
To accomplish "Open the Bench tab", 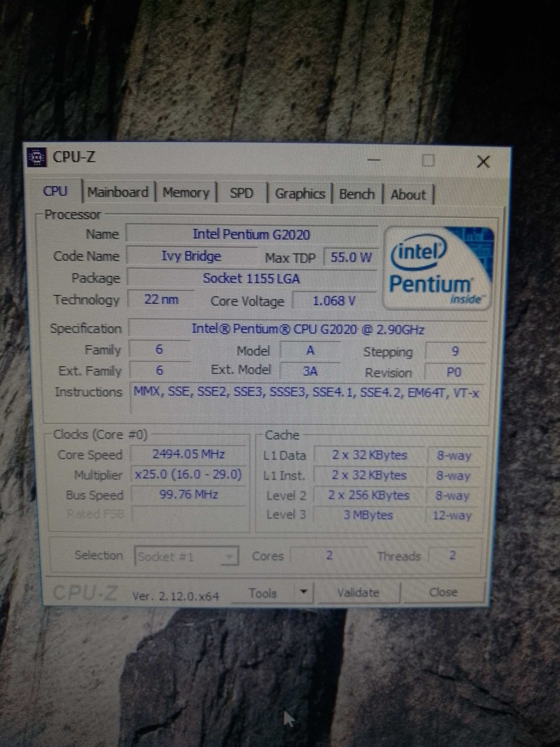I will pos(356,194).
